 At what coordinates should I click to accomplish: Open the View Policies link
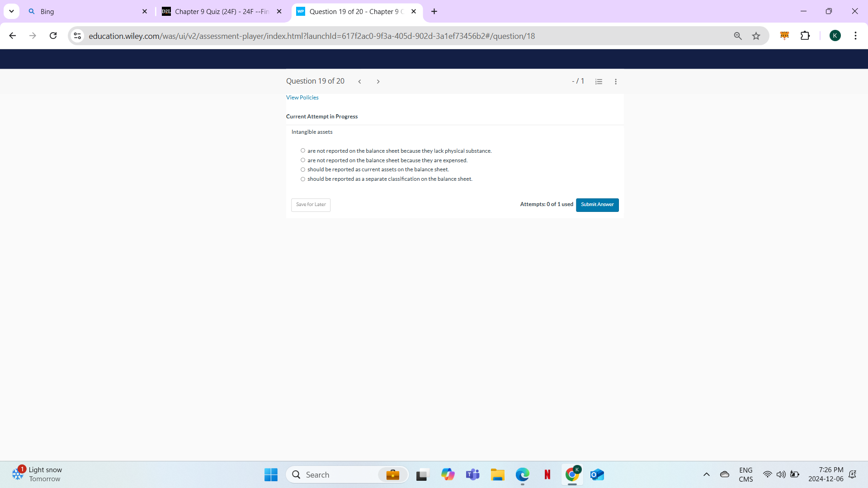[x=302, y=97]
